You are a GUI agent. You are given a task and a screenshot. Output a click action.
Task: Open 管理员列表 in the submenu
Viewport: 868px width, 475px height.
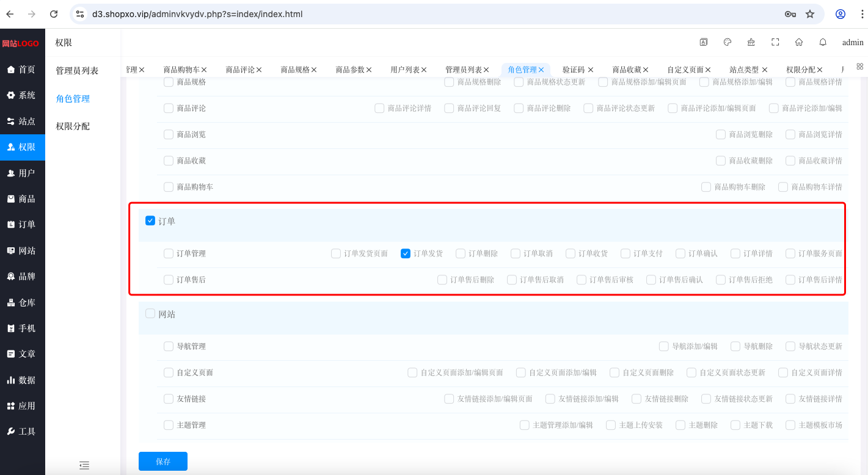pyautogui.click(x=77, y=71)
